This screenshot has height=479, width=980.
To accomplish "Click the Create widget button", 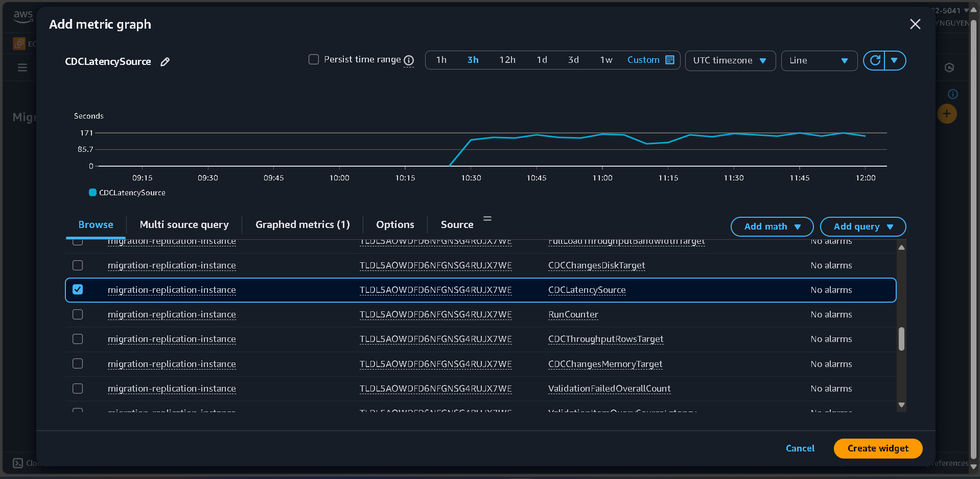I will pos(877,448).
